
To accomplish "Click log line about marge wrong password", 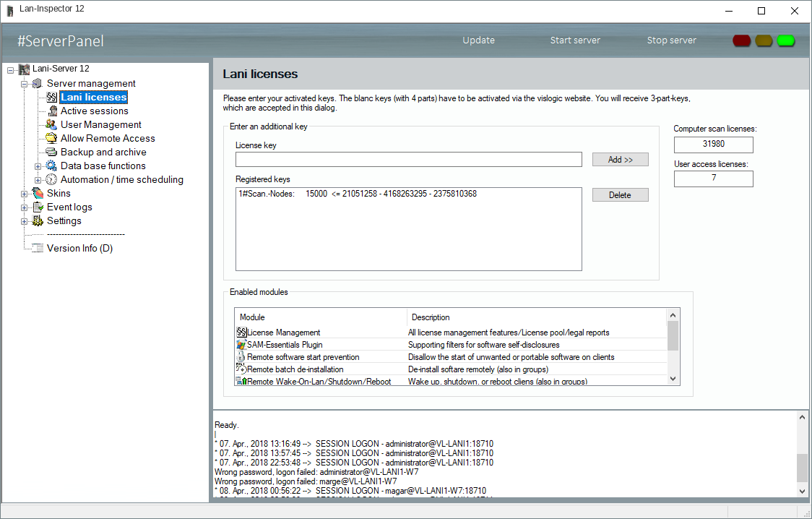I will (306, 481).
